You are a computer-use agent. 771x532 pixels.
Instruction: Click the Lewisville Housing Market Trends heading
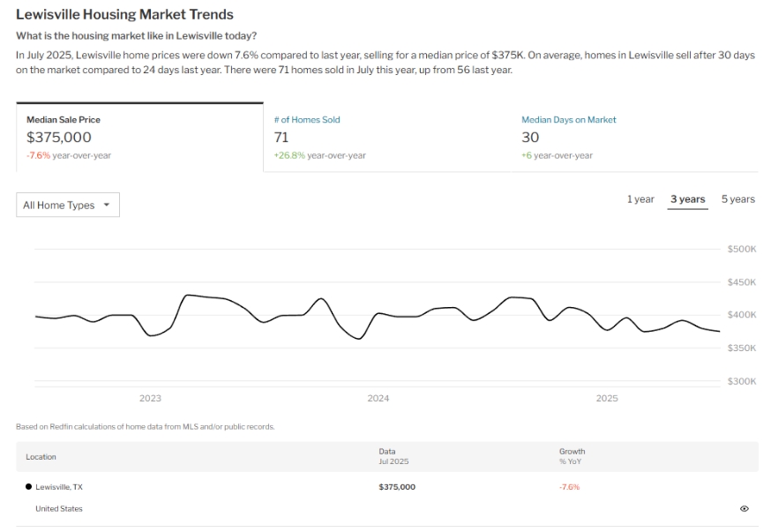[124, 15]
